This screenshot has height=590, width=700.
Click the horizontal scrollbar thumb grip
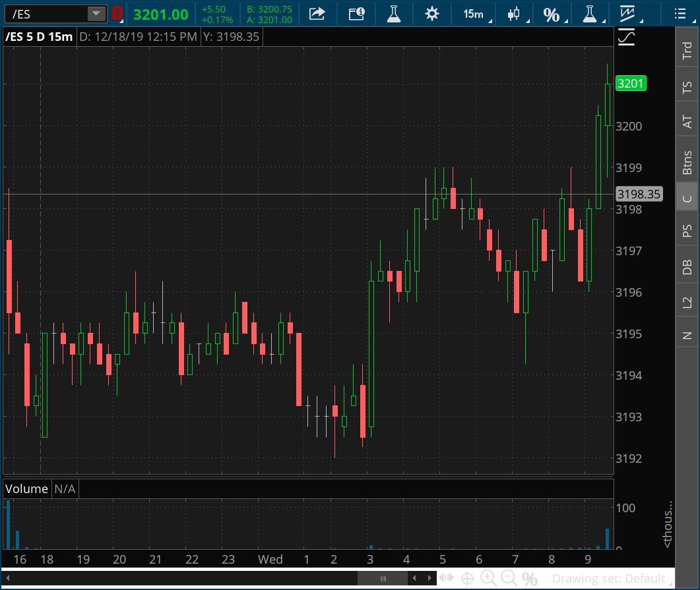pos(383,578)
